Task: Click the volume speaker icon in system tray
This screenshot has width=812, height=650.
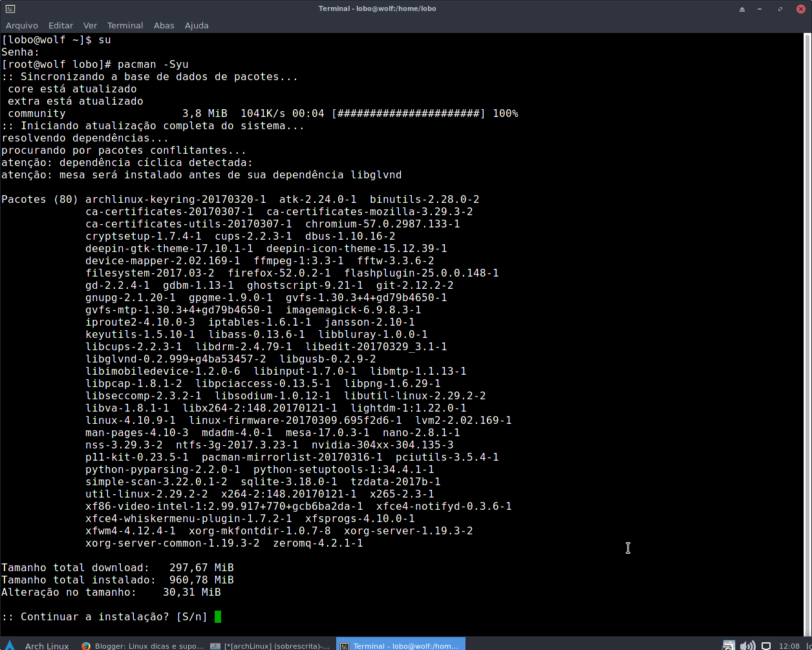Action: coord(747,645)
